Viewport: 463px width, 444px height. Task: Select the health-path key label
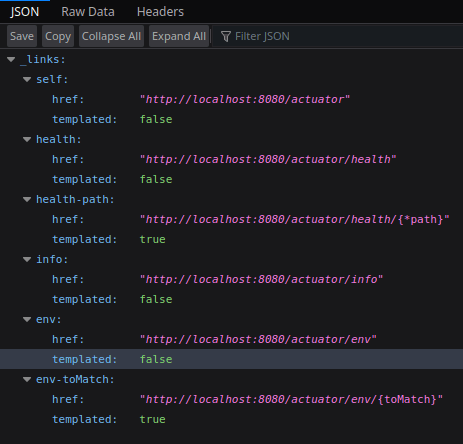click(x=75, y=199)
